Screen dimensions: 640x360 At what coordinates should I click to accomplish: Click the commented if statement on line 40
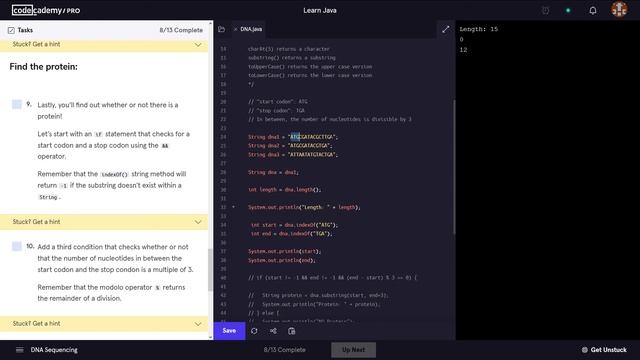(333, 278)
